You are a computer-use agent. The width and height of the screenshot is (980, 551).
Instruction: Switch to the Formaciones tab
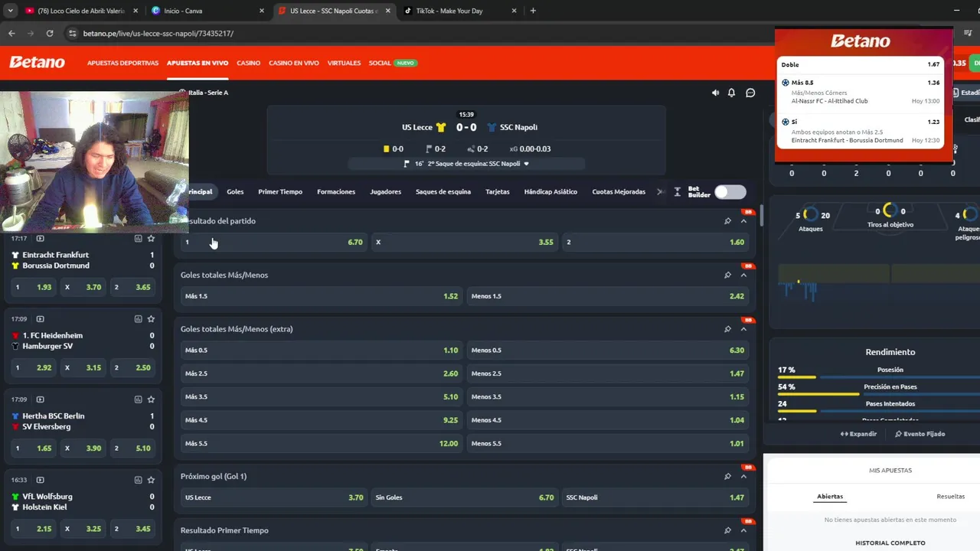pos(336,192)
